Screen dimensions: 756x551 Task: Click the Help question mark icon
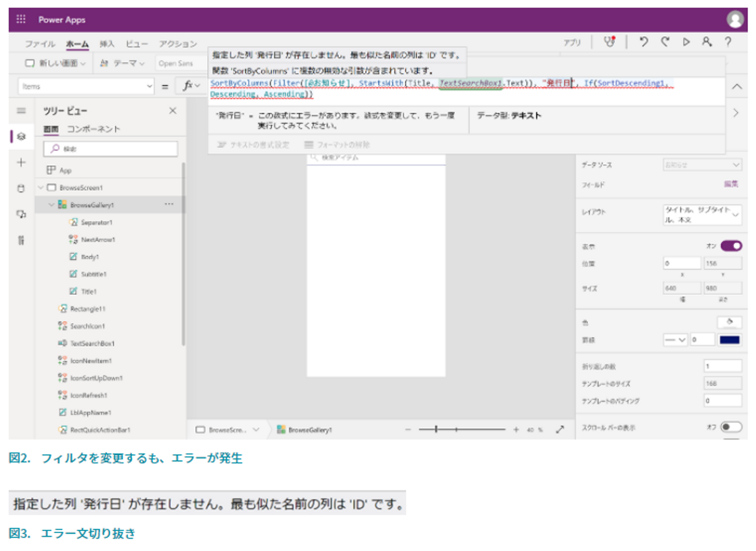pos(728,42)
